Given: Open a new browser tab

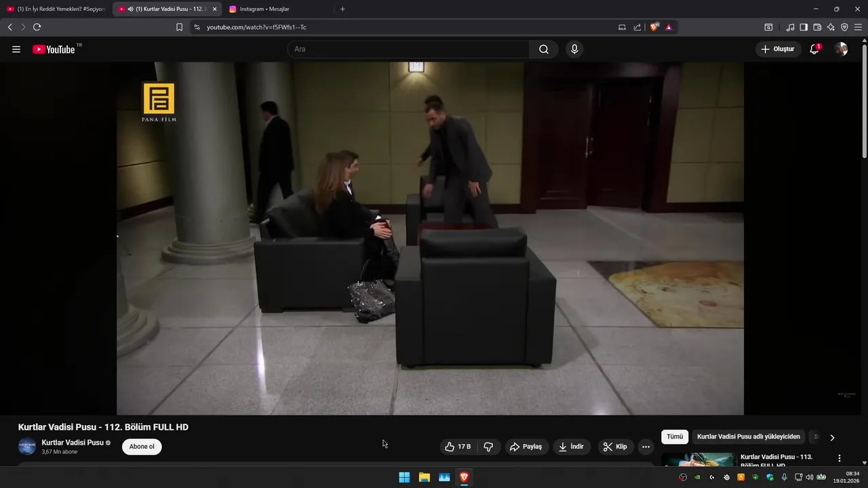Looking at the screenshot, I should click(x=342, y=9).
